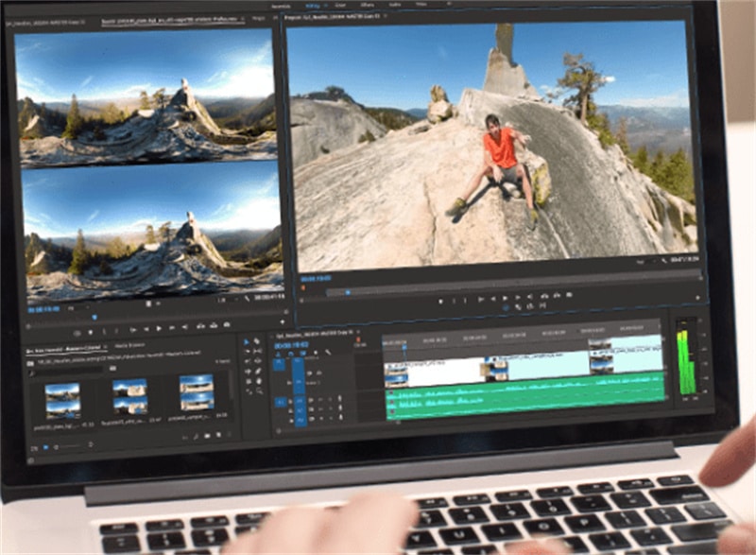Open Media Browser tab
756x555 pixels.
129,346
